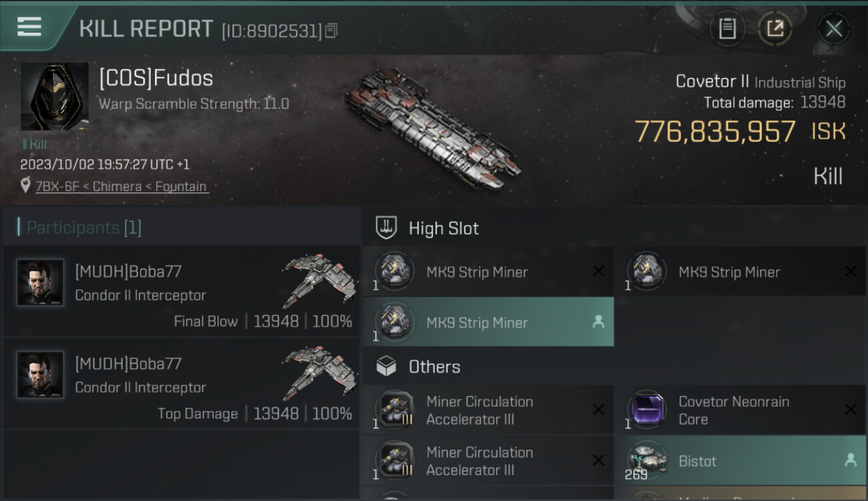Screen dimensions: 868x501
Task: Select Boba77 Top Damage entry
Action: point(182,385)
